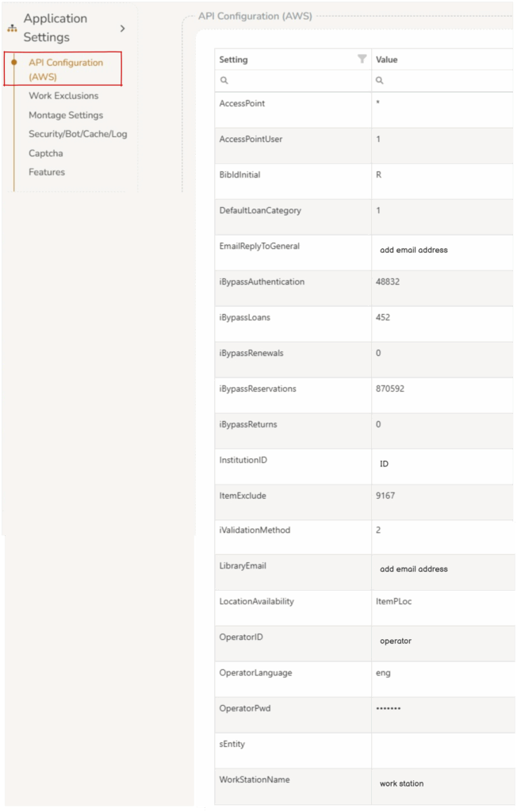
Task: Click the filter icon in Setting column header
Action: (362, 59)
